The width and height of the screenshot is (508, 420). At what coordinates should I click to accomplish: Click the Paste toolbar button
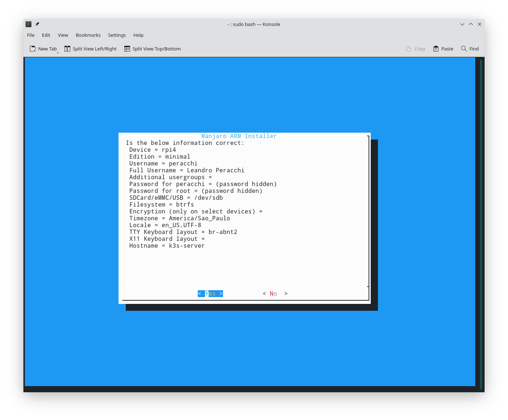(443, 49)
